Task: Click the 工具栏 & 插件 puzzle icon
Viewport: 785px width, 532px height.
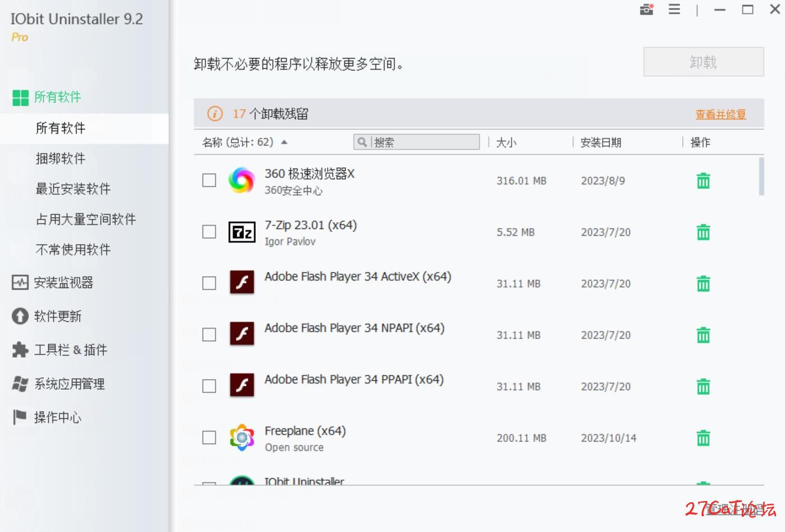Action: pyautogui.click(x=20, y=350)
